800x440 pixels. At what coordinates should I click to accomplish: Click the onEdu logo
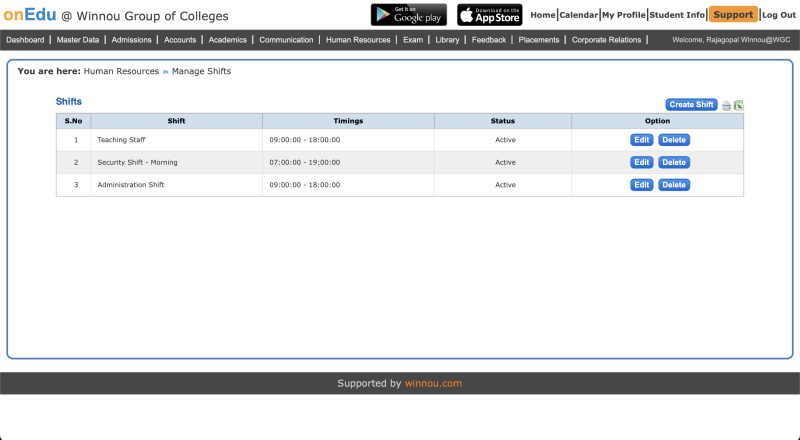coord(29,15)
